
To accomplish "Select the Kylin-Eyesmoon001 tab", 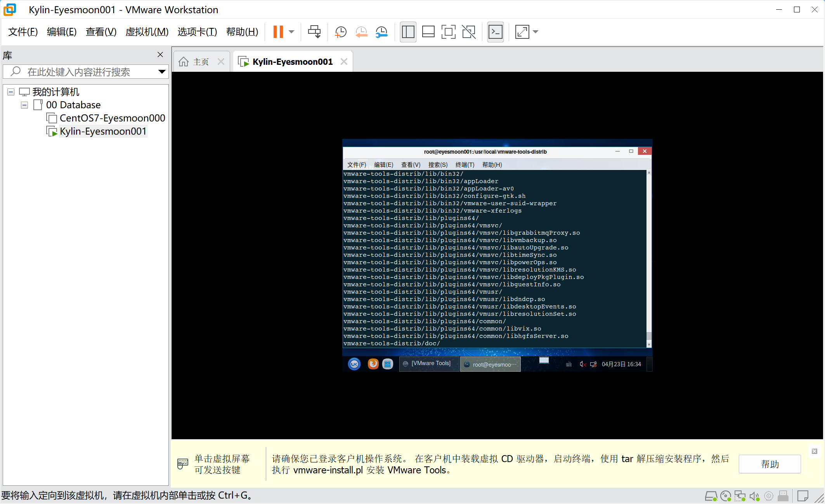I will click(293, 62).
